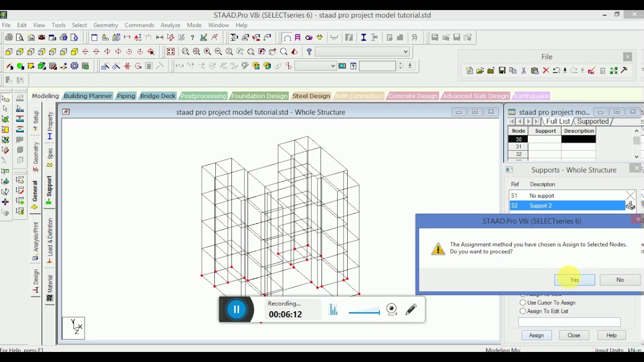Click No in the confirmation dialog
The image size is (644, 362).
(x=620, y=280)
